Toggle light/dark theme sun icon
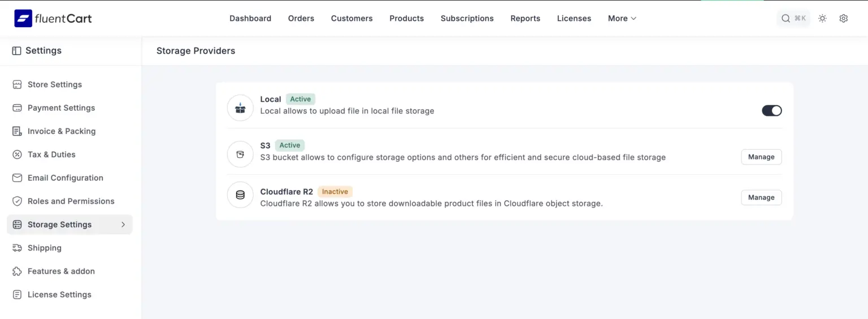The height and width of the screenshot is (319, 868). [x=822, y=18]
